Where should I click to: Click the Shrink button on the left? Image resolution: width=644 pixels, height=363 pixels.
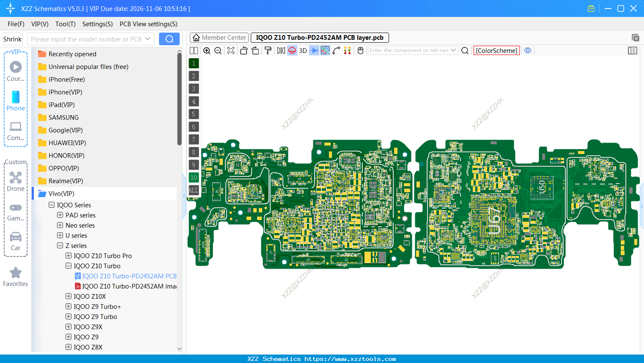point(12,38)
